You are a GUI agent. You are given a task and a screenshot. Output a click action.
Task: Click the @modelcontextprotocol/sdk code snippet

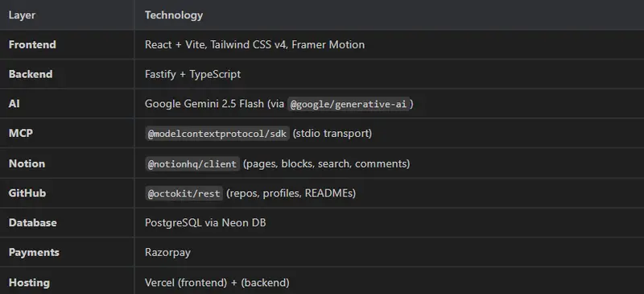click(217, 134)
